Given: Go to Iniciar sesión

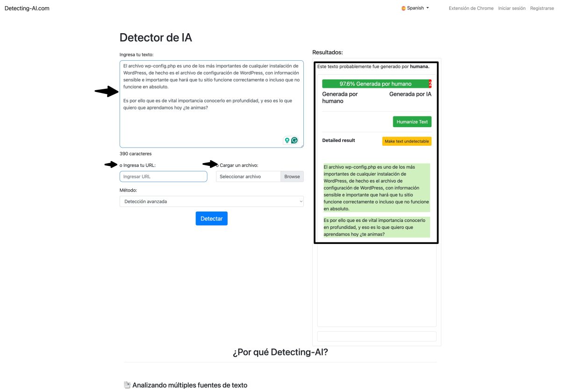Looking at the screenshot, I should [511, 8].
